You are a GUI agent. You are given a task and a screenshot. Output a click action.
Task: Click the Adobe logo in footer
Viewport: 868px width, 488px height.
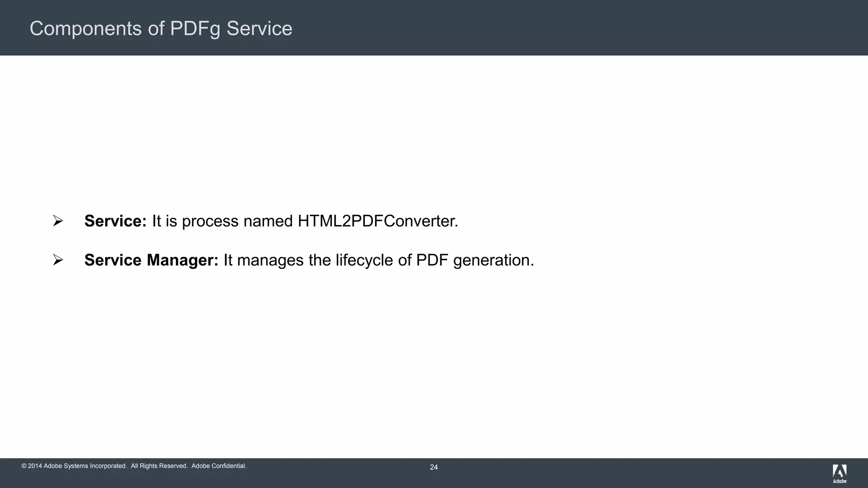[x=840, y=474]
